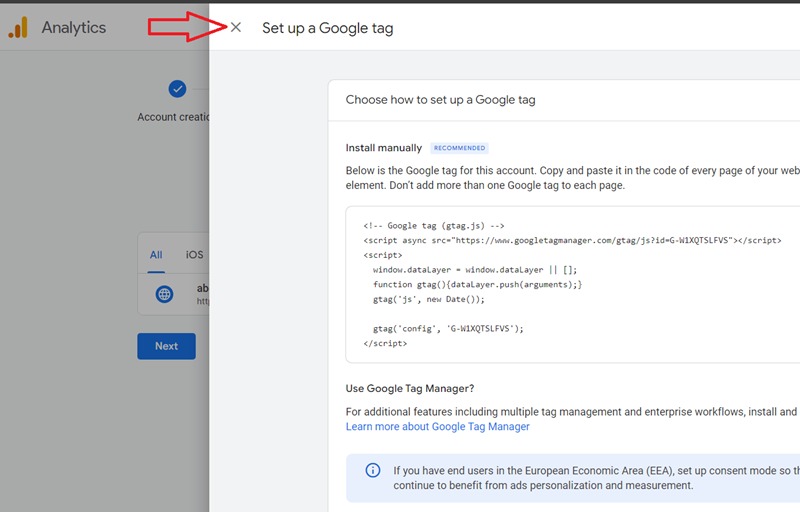
Task: Switch to the All platforms tab
Action: coord(156,255)
